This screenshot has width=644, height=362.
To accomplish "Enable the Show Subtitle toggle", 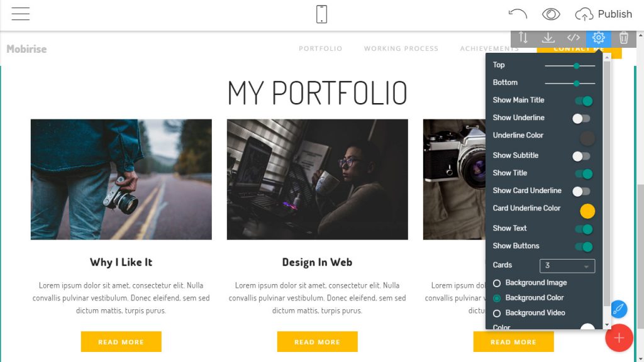I will (582, 155).
